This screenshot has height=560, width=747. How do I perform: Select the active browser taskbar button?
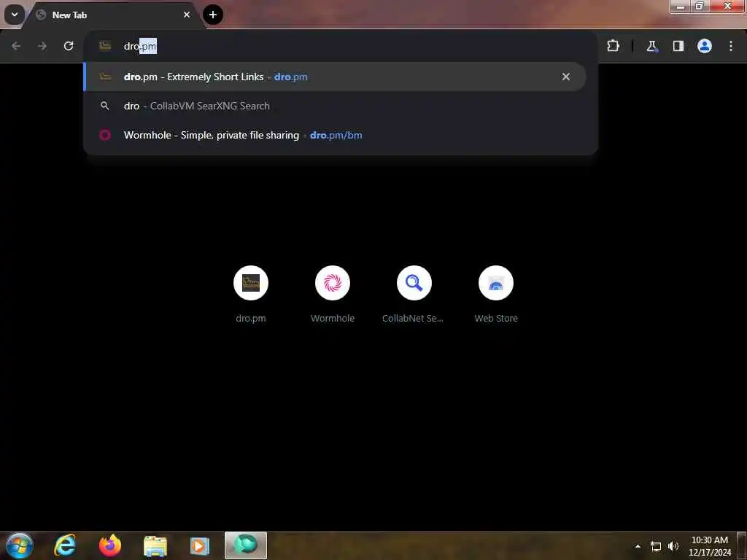(245, 545)
